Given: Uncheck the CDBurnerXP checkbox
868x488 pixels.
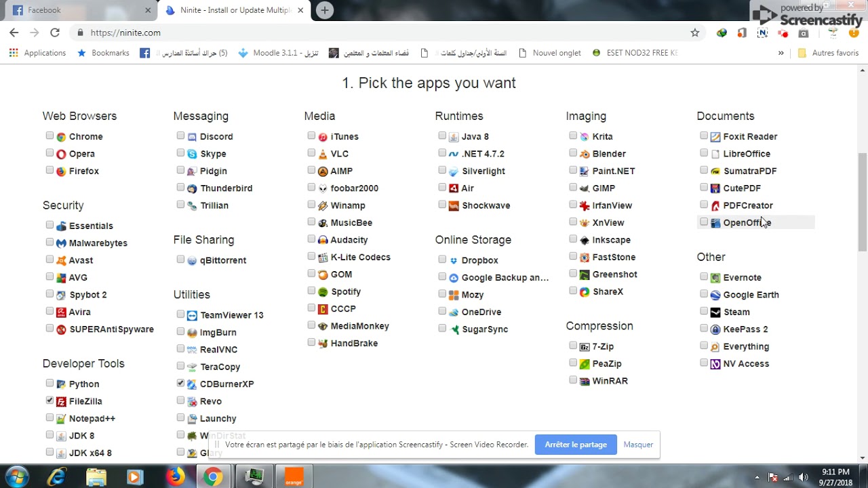Looking at the screenshot, I should click(180, 384).
